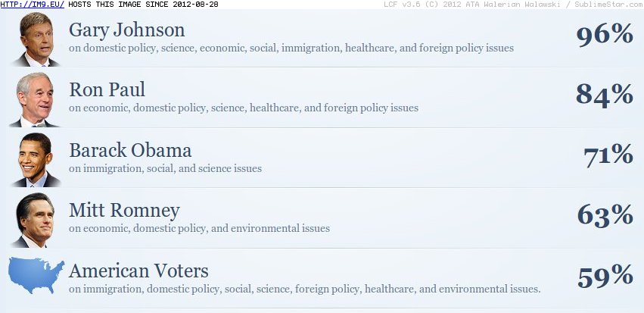Open the HTTP://IM9.EU/ link

(32, 5)
